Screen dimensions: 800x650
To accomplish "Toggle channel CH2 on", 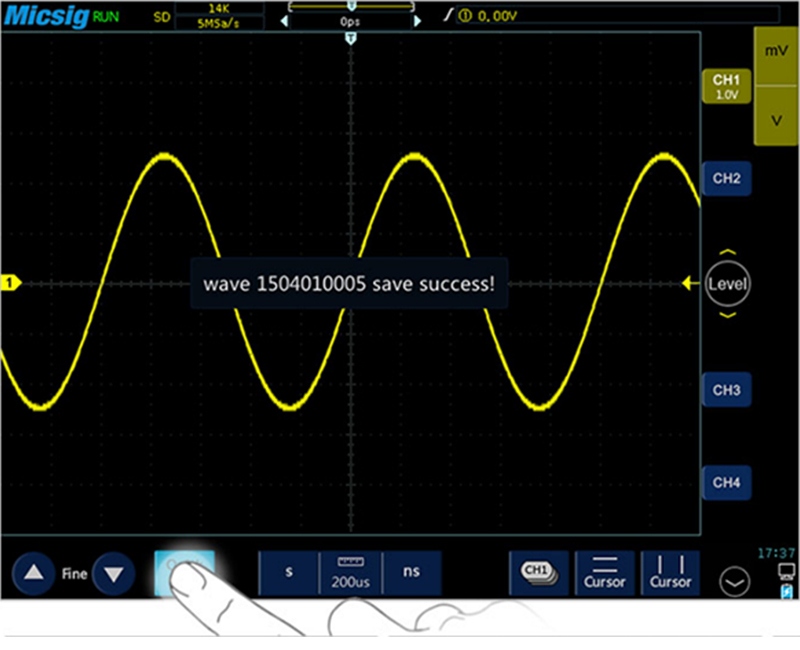I will [725, 179].
